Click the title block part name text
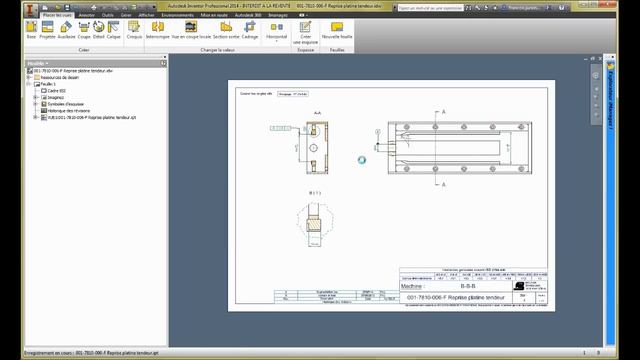The width and height of the screenshot is (640, 360). coord(456,298)
